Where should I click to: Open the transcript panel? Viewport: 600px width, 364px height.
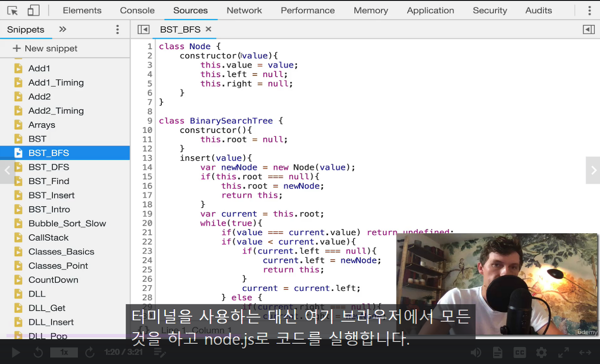point(497,352)
